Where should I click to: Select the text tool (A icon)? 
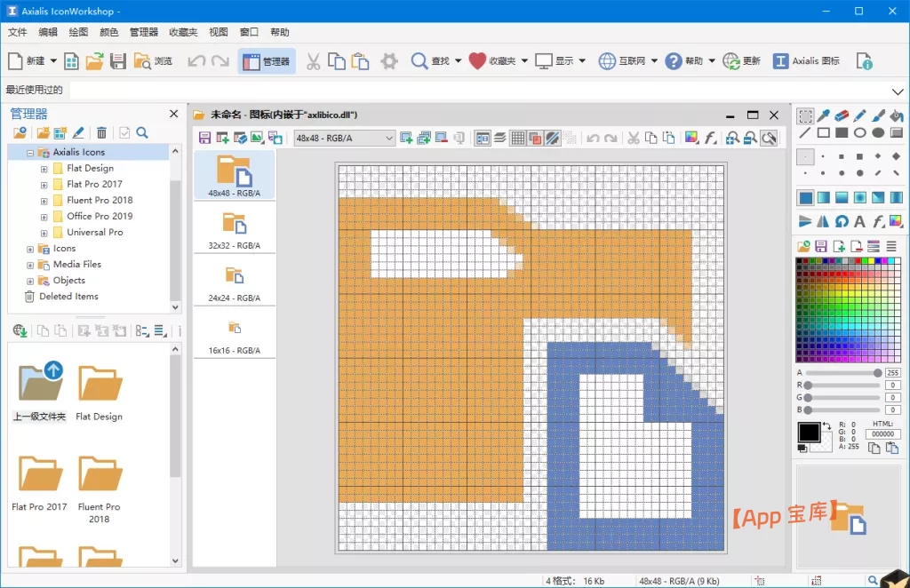[x=859, y=221]
